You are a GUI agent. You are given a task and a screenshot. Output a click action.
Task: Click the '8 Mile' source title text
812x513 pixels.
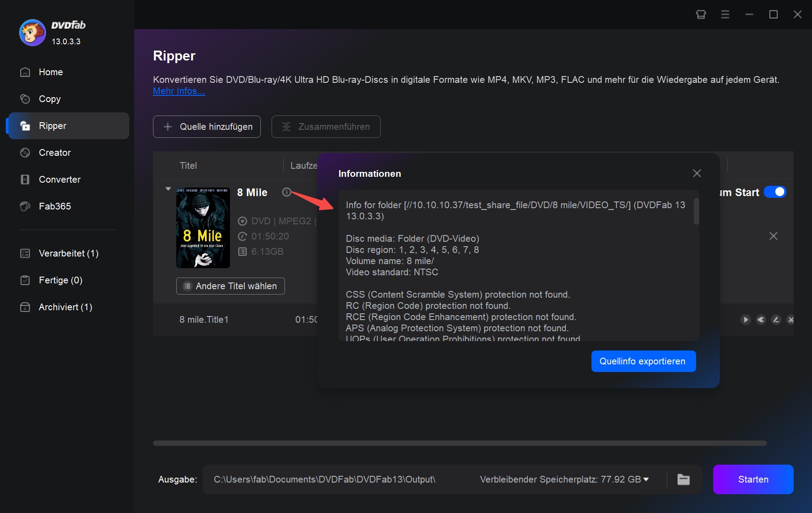coord(252,192)
